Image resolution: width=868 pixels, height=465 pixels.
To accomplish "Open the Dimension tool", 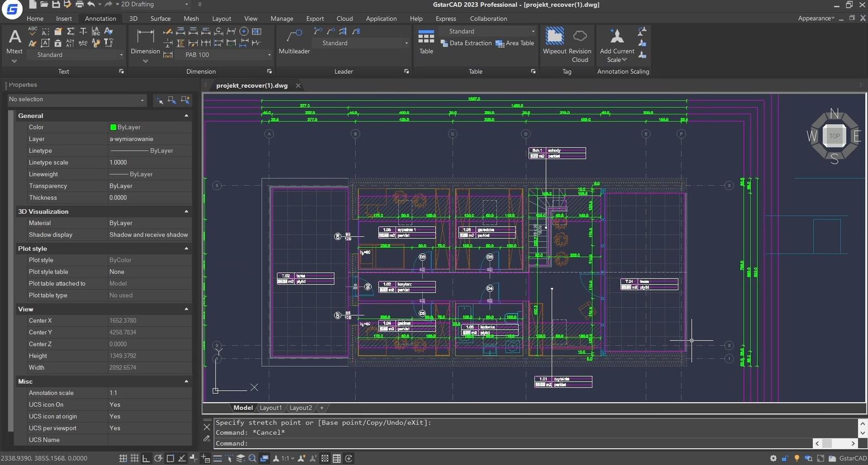I will point(145,37).
